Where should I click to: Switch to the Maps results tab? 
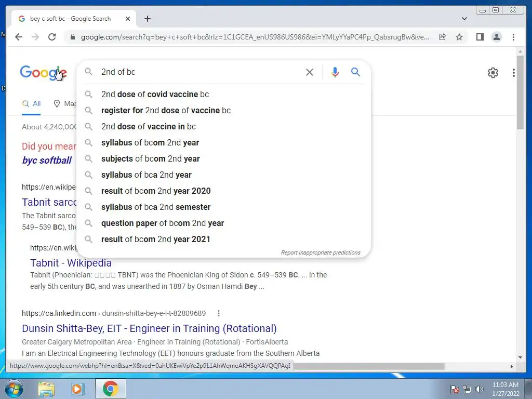tap(65, 104)
